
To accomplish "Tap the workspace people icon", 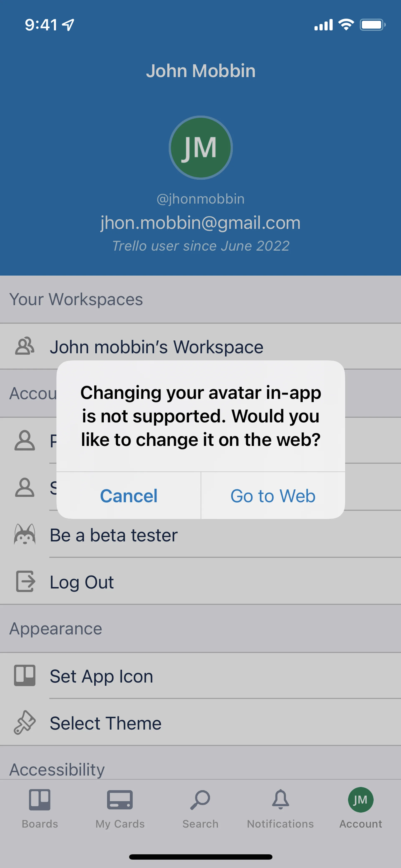I will [25, 346].
